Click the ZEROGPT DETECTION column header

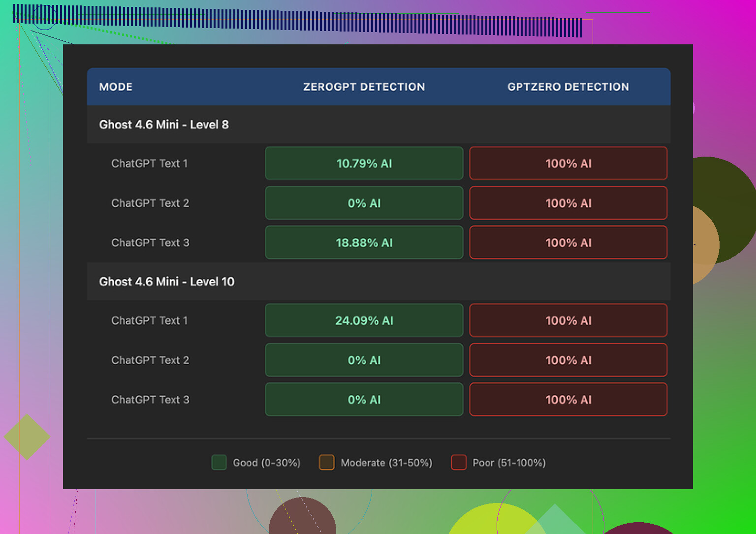364,87
